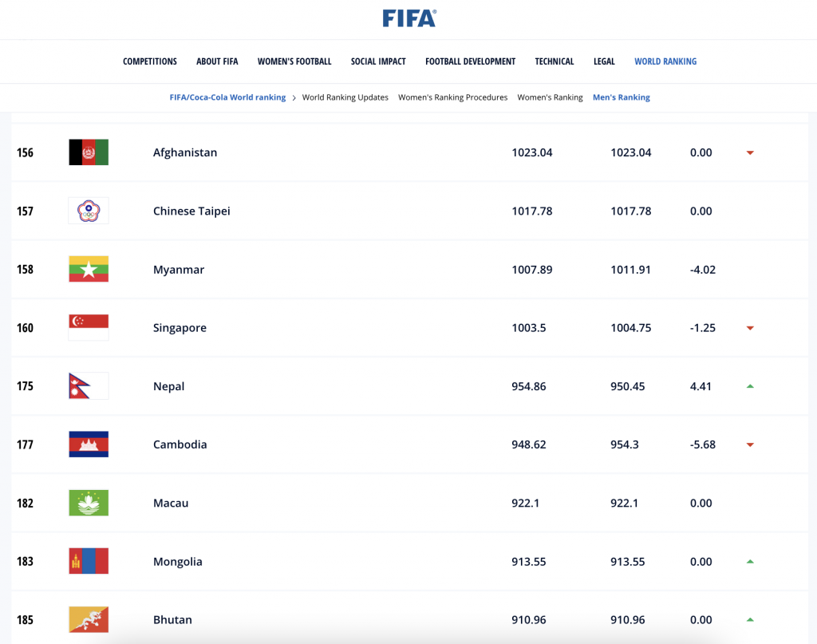Click the Mongolia flag icon
The image size is (817, 644).
point(89,561)
